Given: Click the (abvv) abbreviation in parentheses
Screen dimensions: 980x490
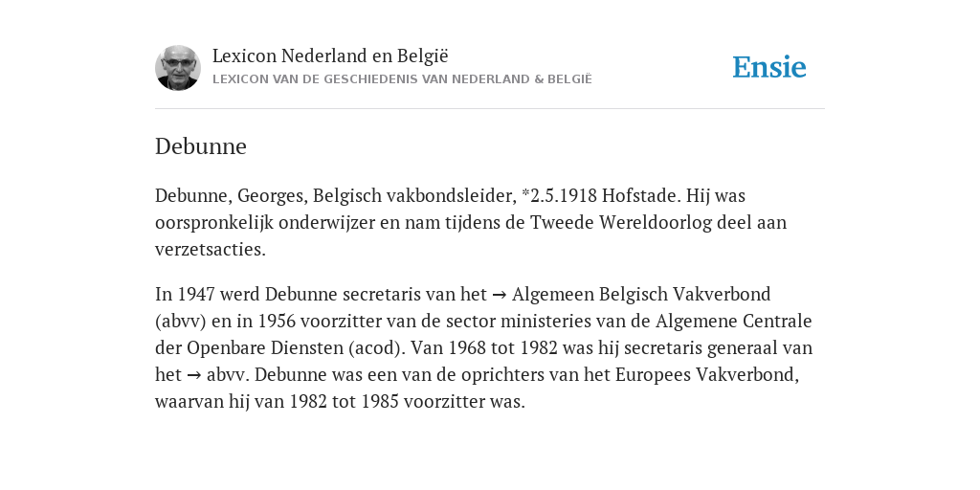Looking at the screenshot, I should click(x=181, y=322).
